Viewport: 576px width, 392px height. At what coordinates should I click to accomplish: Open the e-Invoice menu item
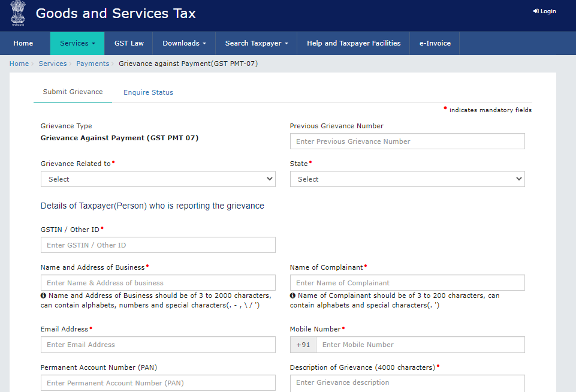coord(435,43)
